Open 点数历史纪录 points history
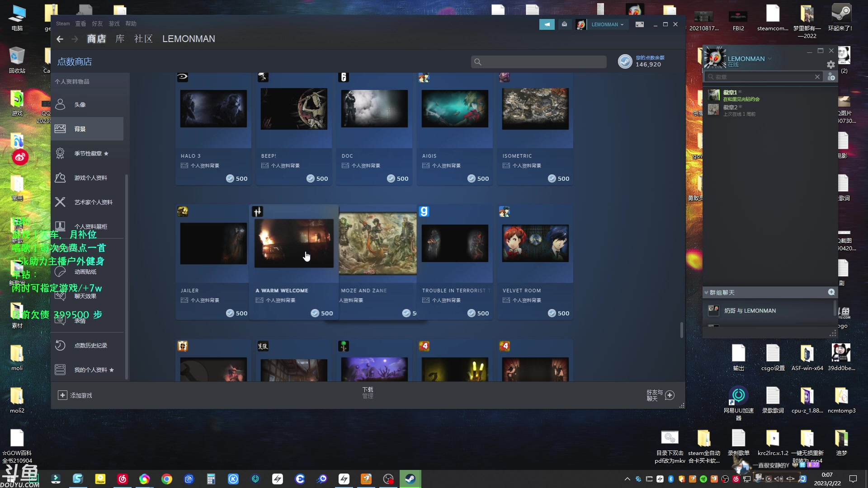The height and width of the screenshot is (488, 868). tap(87, 345)
